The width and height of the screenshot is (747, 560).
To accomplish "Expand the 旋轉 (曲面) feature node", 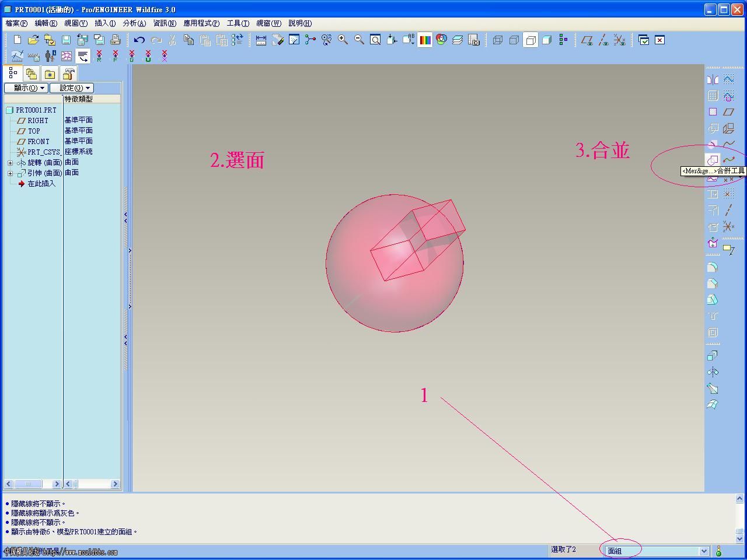I will pos(10,163).
